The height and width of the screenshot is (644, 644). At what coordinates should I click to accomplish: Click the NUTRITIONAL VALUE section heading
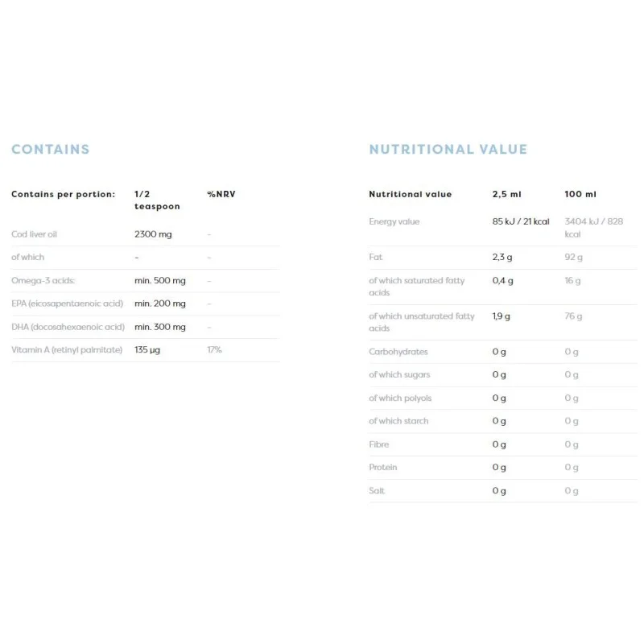(x=448, y=149)
